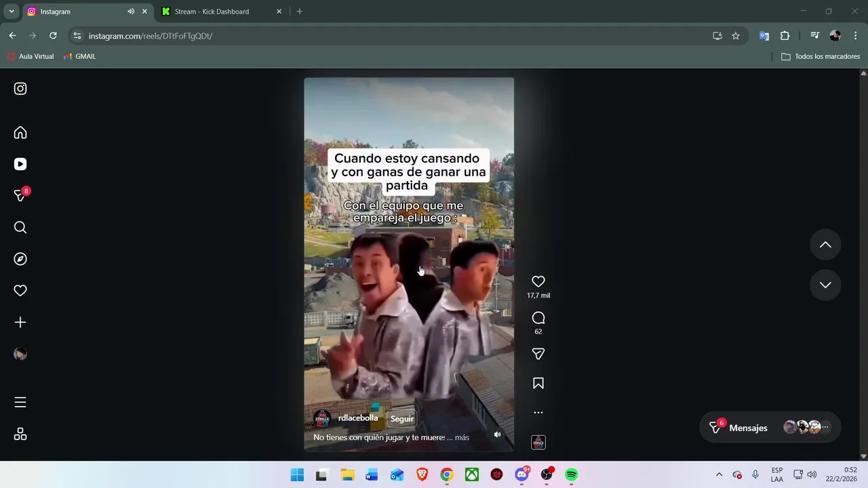Open the tab search dropdown arrow

tap(12, 12)
